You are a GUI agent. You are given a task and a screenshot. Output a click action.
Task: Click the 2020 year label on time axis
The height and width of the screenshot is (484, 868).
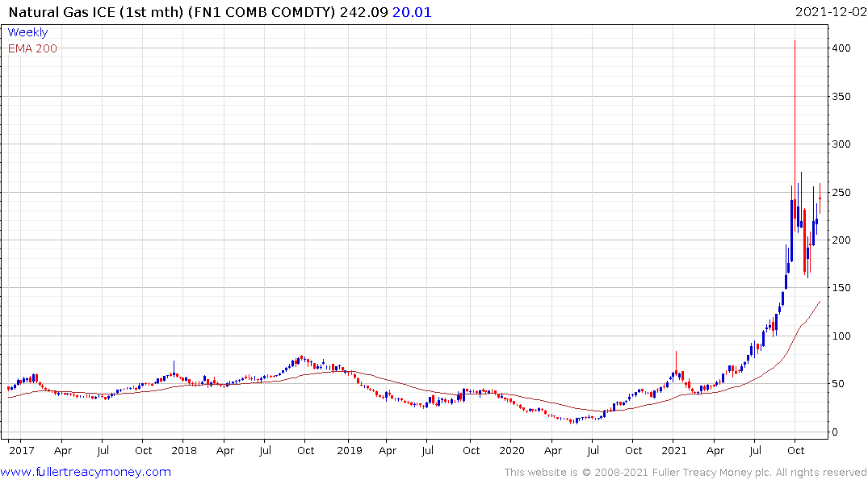(511, 450)
